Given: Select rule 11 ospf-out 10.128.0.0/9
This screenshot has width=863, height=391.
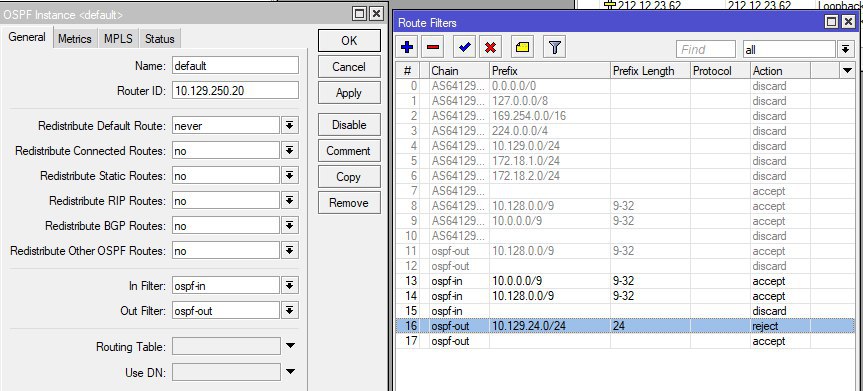Looking at the screenshot, I should click(625, 251).
